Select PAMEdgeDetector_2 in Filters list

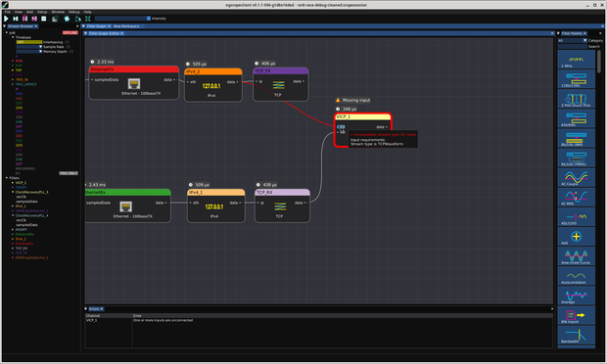click(x=31, y=257)
